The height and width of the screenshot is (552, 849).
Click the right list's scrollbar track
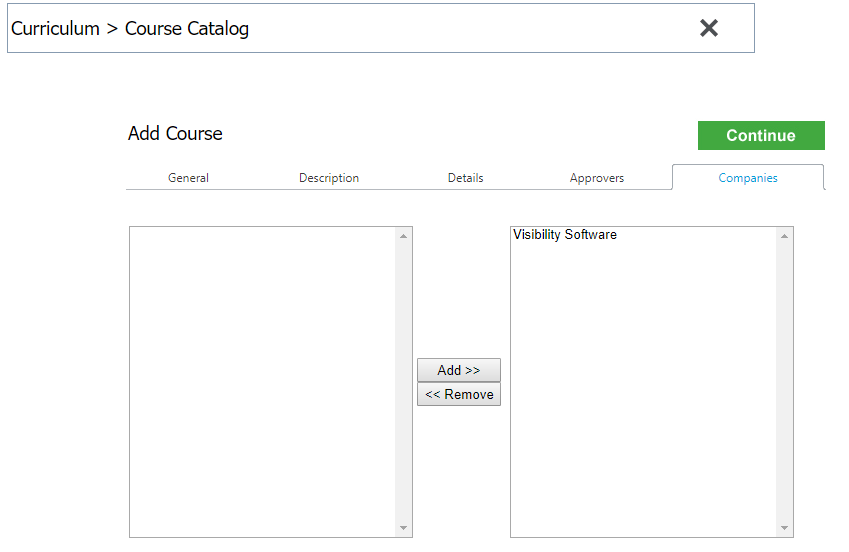pos(784,382)
